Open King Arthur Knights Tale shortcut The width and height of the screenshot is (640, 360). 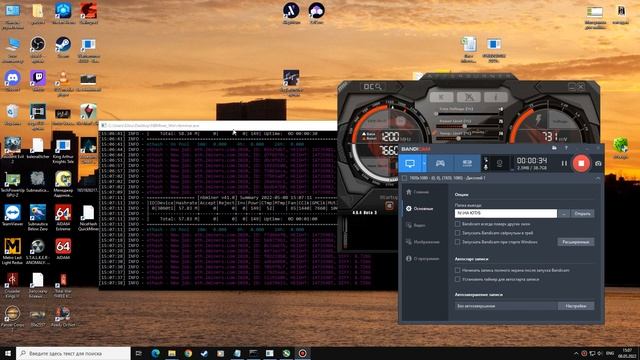[63, 151]
